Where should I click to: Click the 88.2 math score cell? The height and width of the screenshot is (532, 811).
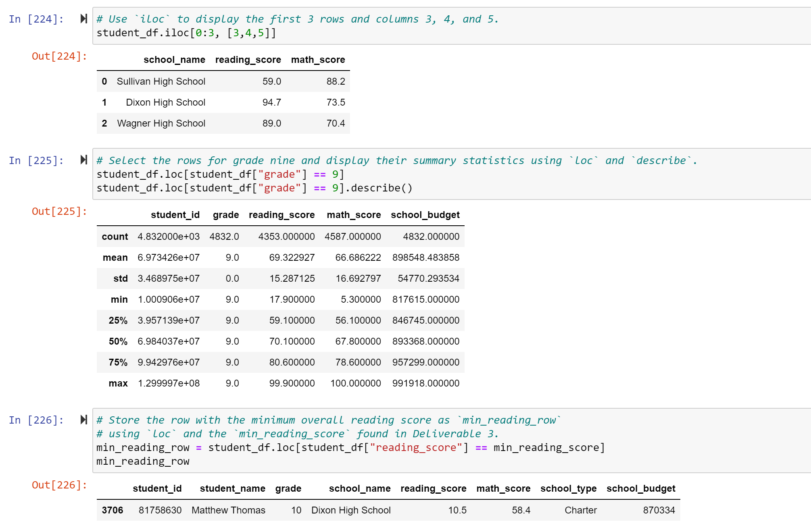pyautogui.click(x=336, y=81)
